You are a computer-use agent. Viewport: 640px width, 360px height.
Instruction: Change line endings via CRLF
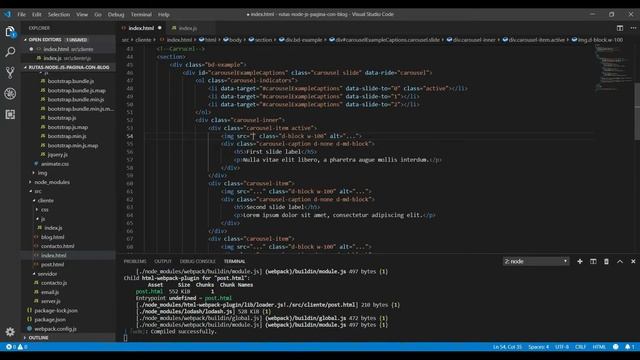coord(580,347)
